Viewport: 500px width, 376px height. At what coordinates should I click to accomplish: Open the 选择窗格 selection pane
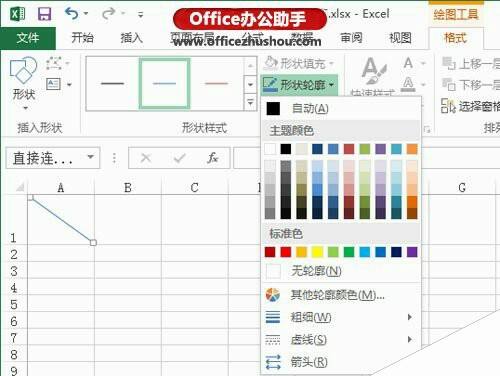(470, 106)
